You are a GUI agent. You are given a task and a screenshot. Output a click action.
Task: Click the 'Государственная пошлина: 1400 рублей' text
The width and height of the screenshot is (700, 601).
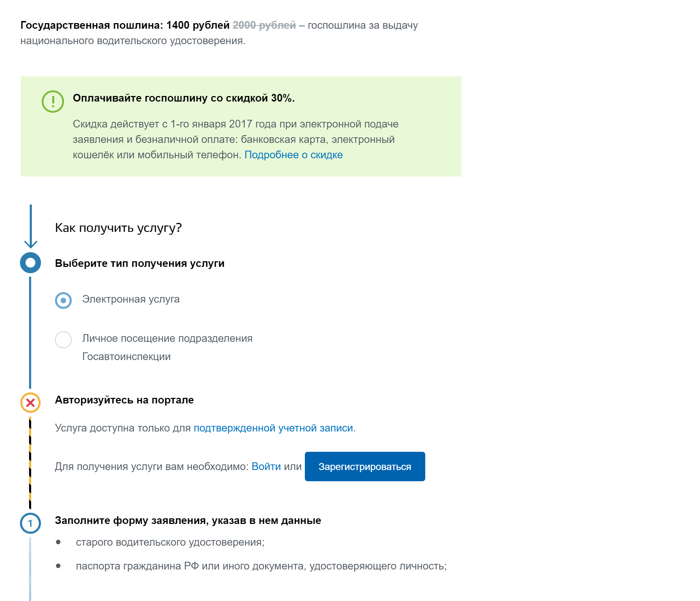pos(125,25)
